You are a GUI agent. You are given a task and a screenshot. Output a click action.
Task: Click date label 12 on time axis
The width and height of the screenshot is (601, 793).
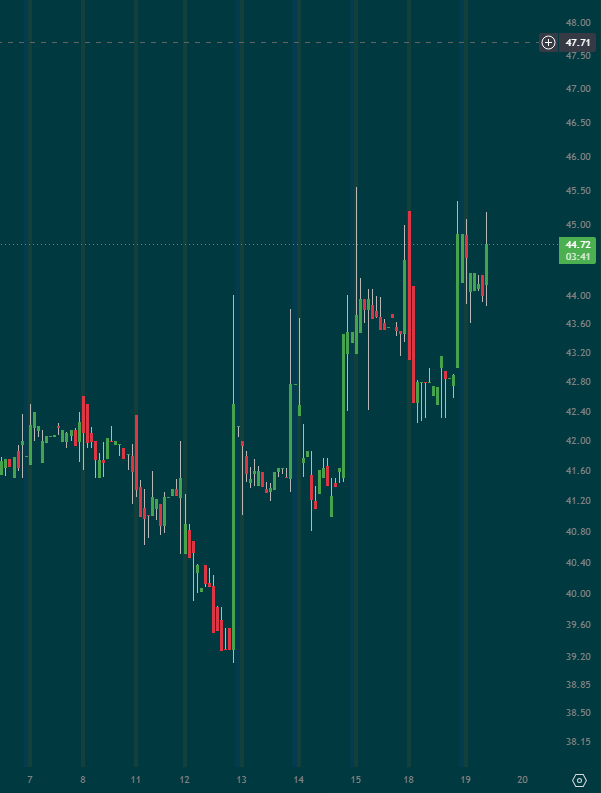185,780
